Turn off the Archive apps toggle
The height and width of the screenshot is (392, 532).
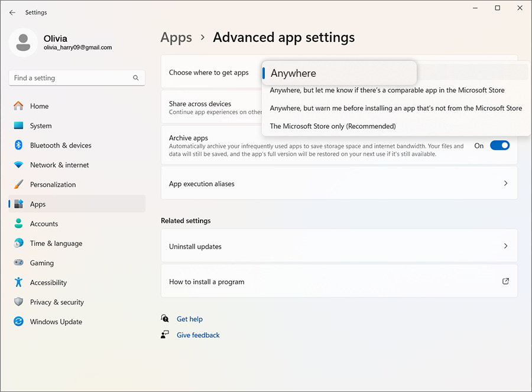(499, 145)
